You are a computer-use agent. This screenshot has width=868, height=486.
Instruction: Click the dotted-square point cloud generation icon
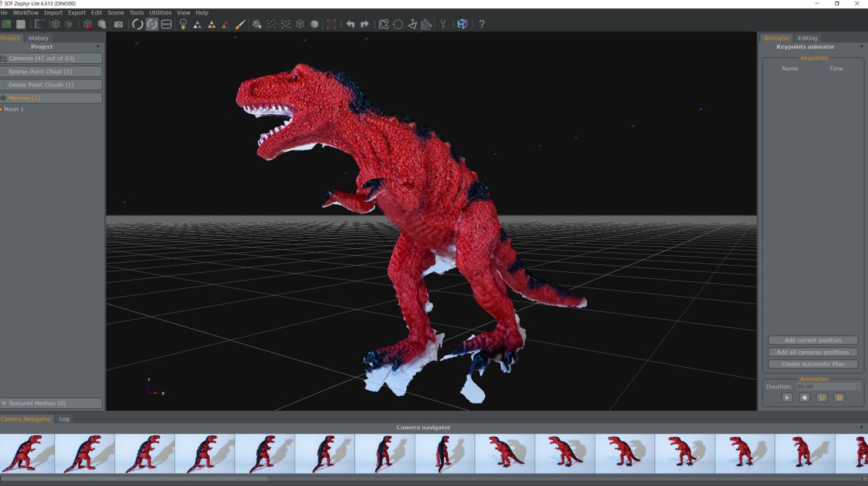coord(40,24)
